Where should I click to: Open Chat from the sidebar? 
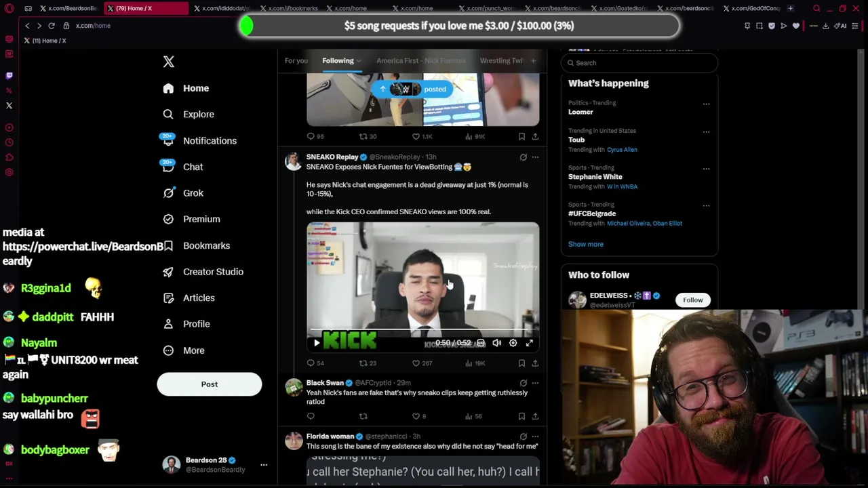183,167
